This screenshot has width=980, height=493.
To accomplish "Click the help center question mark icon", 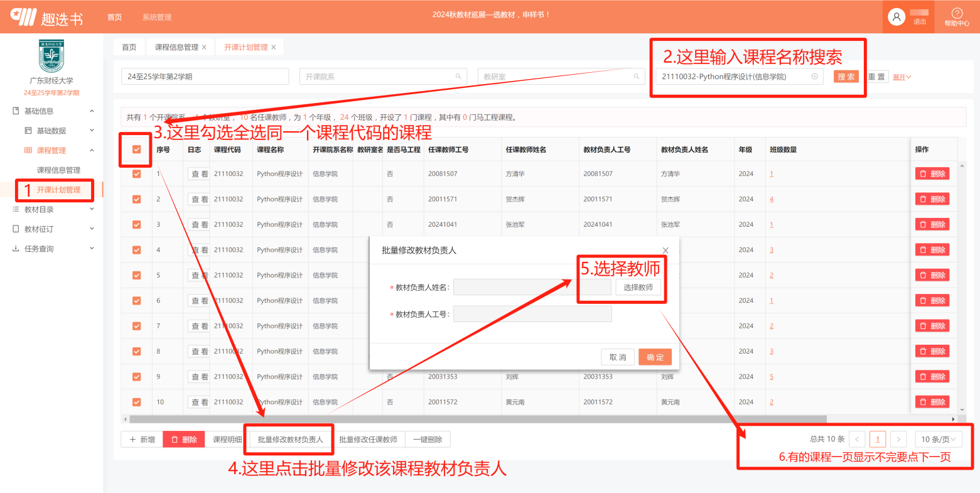I will click(957, 13).
